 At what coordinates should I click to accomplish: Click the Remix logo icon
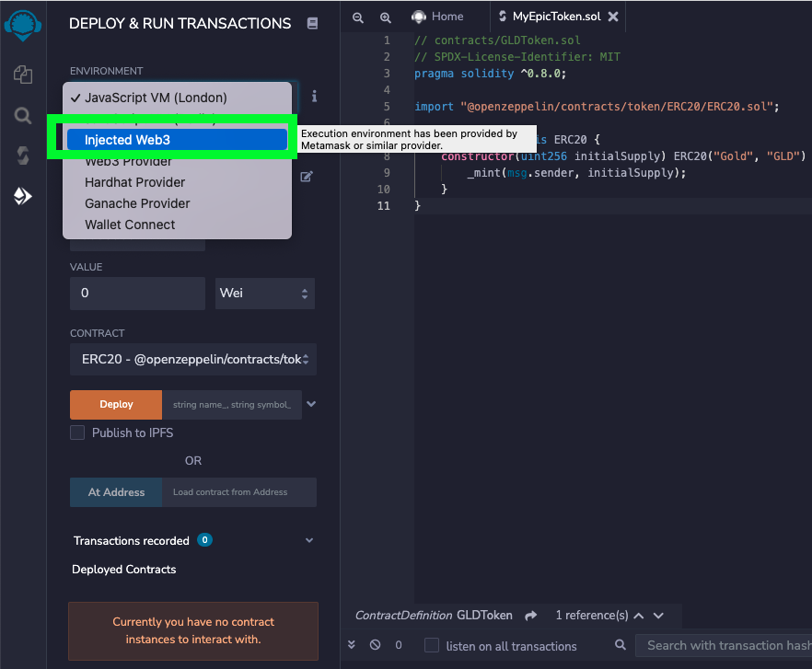click(x=23, y=26)
